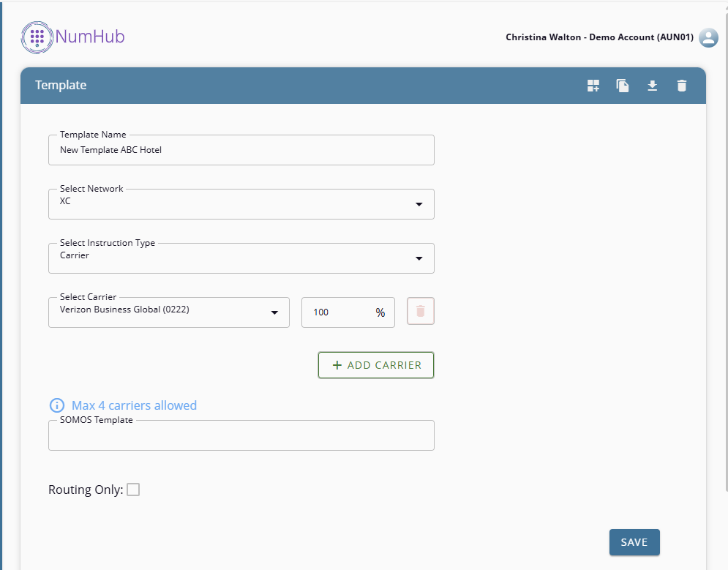The width and height of the screenshot is (728, 570).
Task: Delete the template with the header trash icon
Action: (x=681, y=86)
